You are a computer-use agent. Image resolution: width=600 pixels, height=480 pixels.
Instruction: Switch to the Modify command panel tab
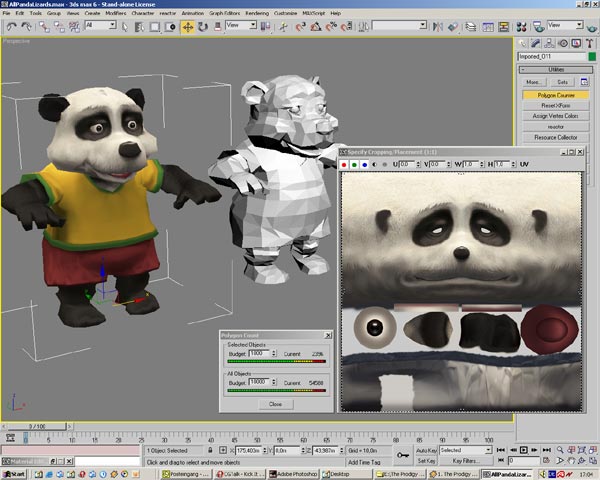535,43
